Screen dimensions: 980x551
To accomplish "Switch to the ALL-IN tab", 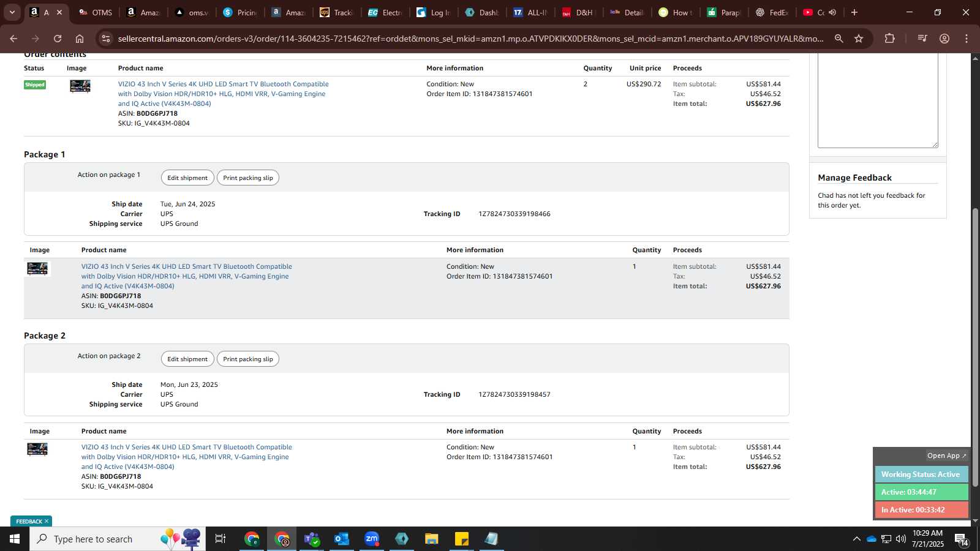I will [x=530, y=12].
